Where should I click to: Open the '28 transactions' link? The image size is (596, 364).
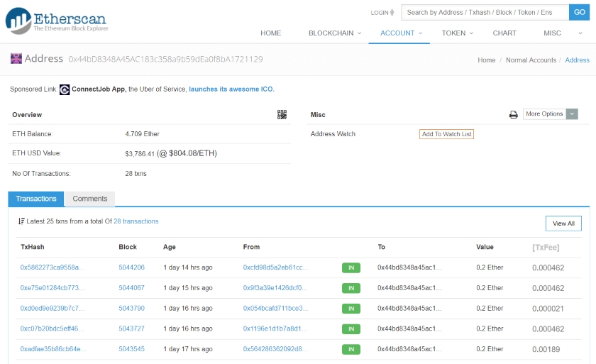click(136, 221)
